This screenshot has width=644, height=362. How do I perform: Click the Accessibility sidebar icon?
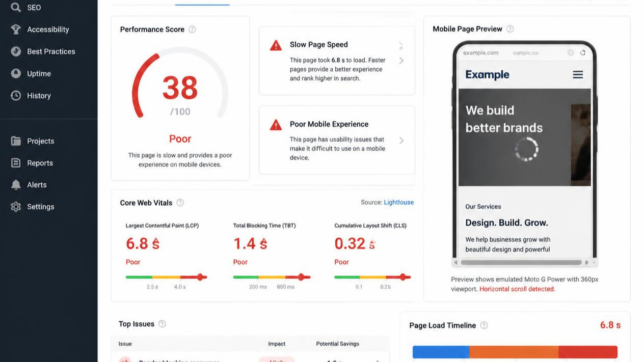16,30
